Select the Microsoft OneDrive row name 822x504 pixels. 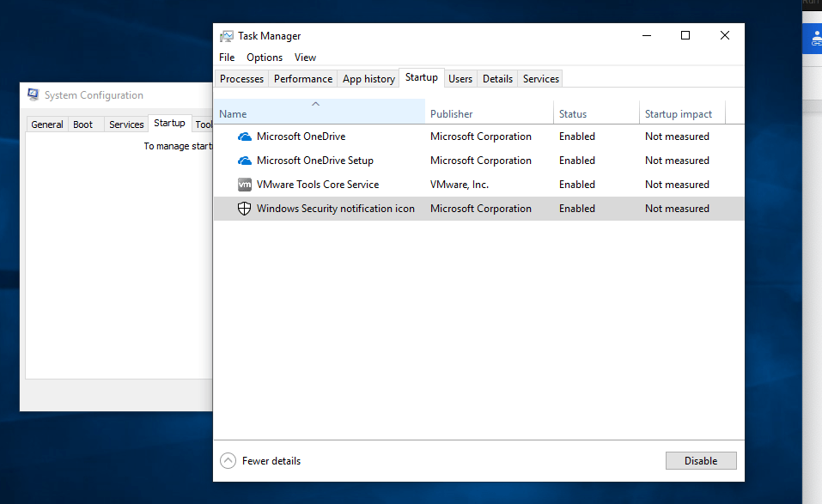click(x=301, y=137)
